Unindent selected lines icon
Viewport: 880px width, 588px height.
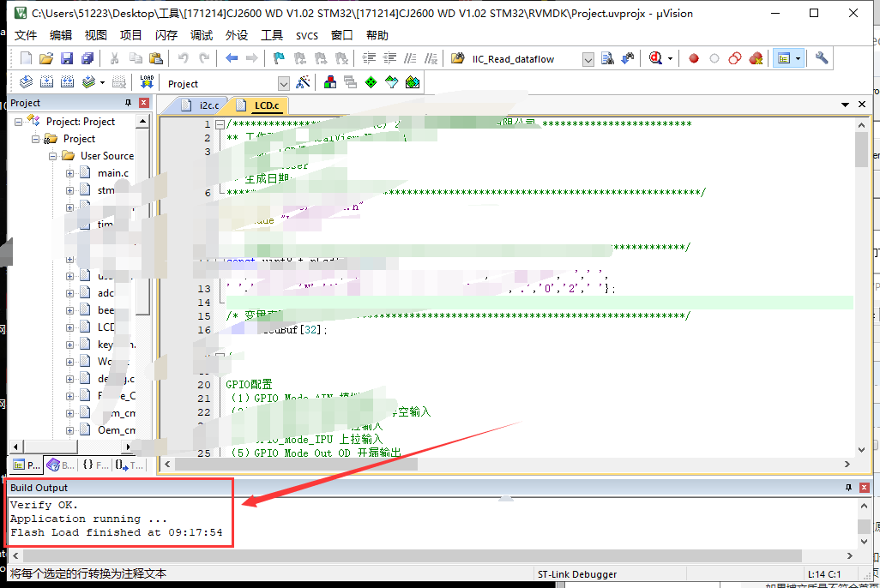(x=389, y=58)
